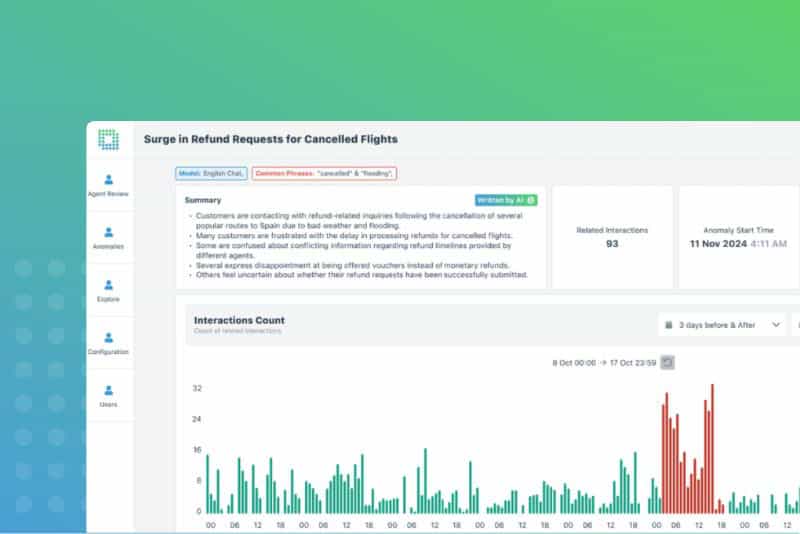Open Agent Review from the sidebar
Image resolution: width=800 pixels, height=534 pixels.
tap(109, 183)
